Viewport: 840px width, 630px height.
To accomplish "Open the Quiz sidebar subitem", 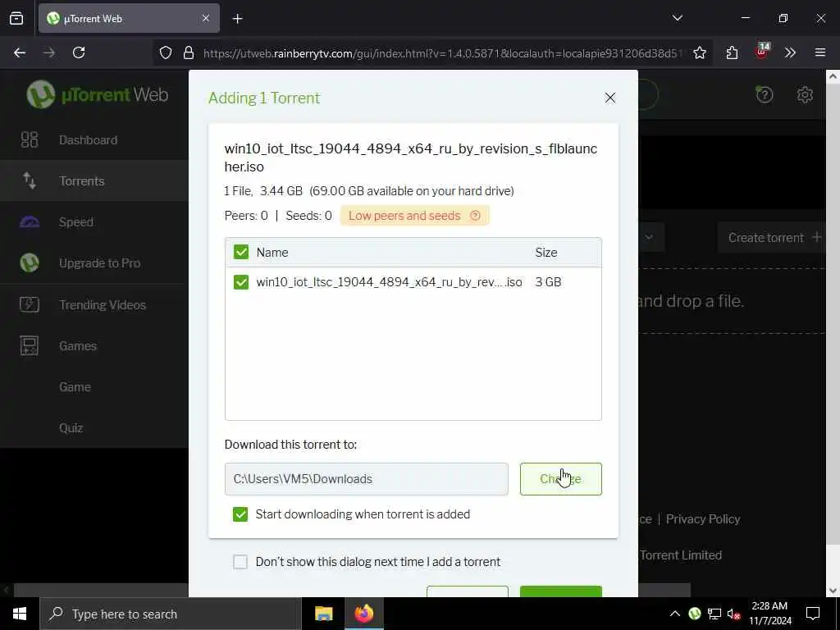I will pos(71,428).
